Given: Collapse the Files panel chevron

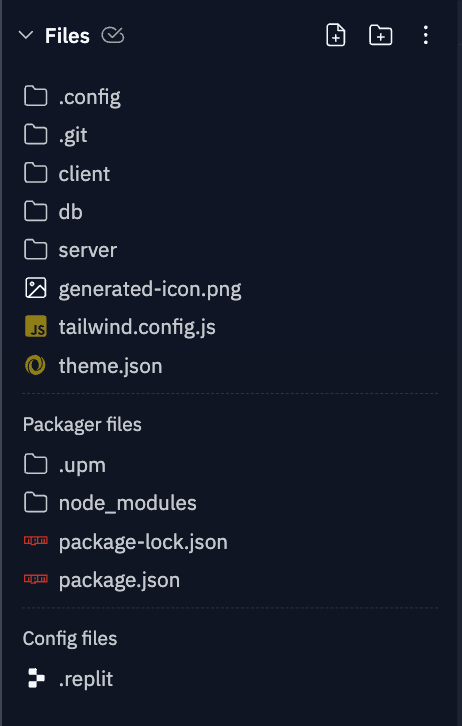Looking at the screenshot, I should pos(26,35).
